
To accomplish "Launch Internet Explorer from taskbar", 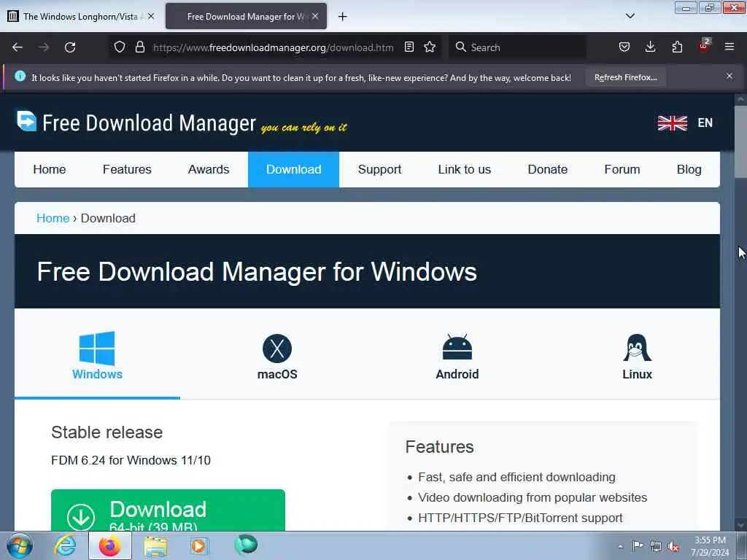I will pos(65,545).
